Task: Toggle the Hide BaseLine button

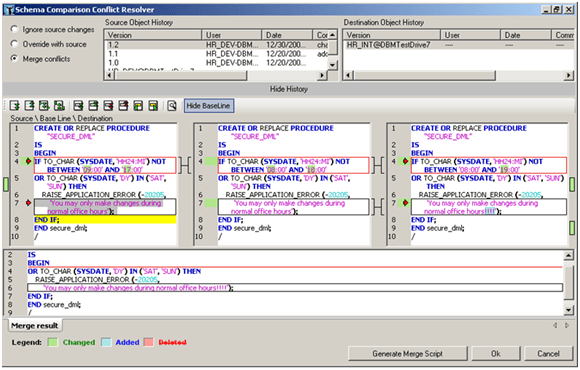Action: [x=209, y=106]
